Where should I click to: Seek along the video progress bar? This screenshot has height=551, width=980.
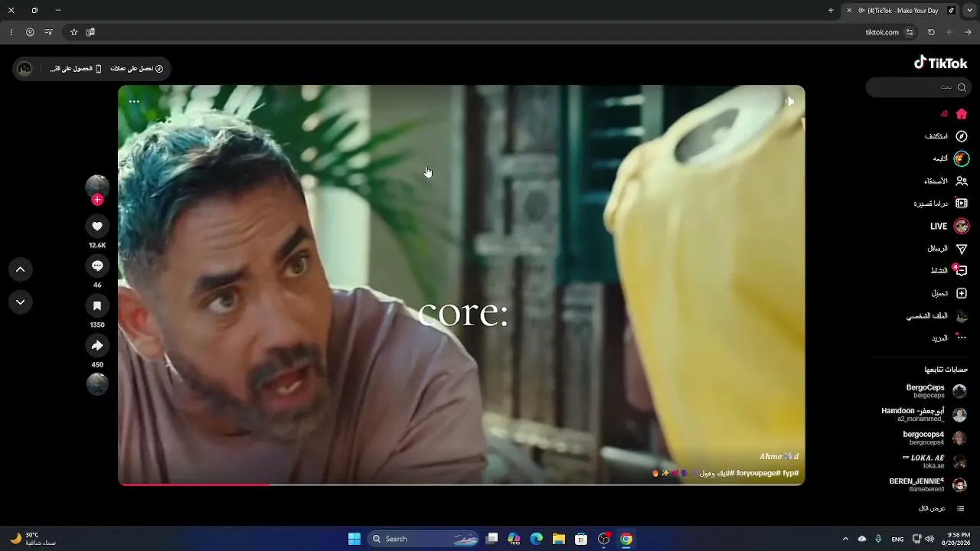pos(461,484)
